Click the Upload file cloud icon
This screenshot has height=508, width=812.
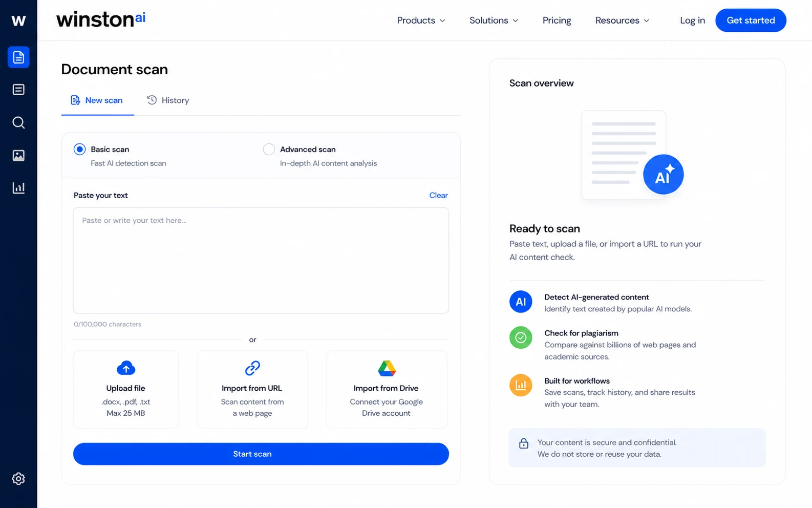click(x=126, y=368)
